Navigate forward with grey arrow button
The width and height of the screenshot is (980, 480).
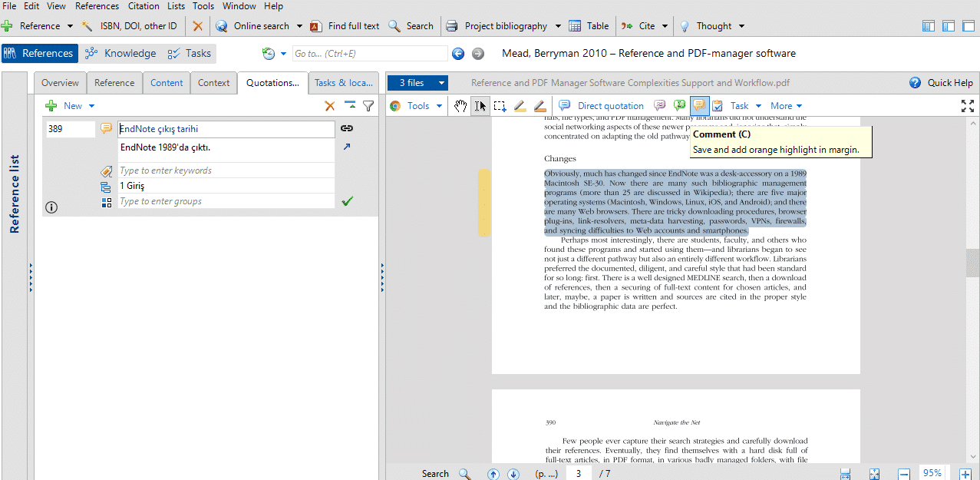[478, 54]
